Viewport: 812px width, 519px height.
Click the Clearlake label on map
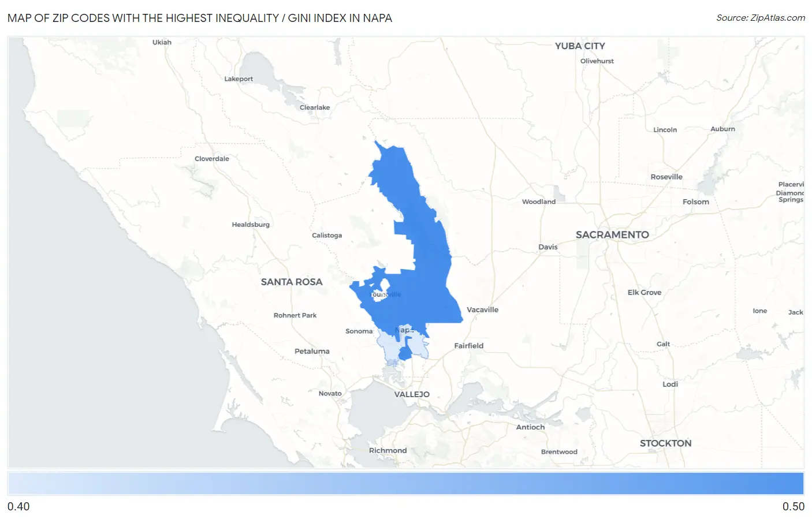coord(315,107)
